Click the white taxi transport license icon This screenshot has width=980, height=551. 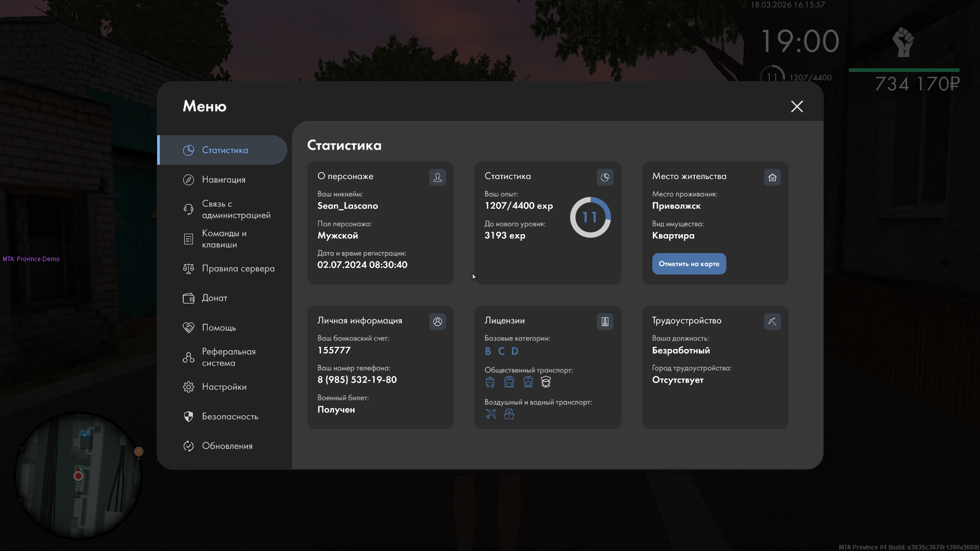tap(546, 382)
